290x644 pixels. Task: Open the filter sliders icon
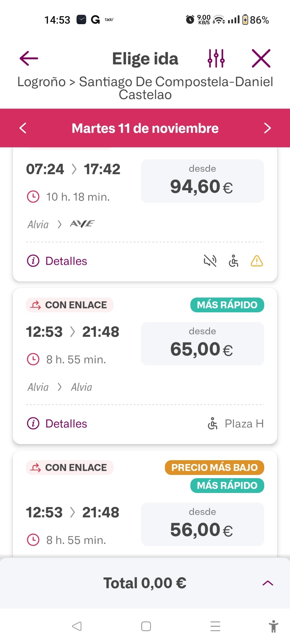[x=216, y=58]
